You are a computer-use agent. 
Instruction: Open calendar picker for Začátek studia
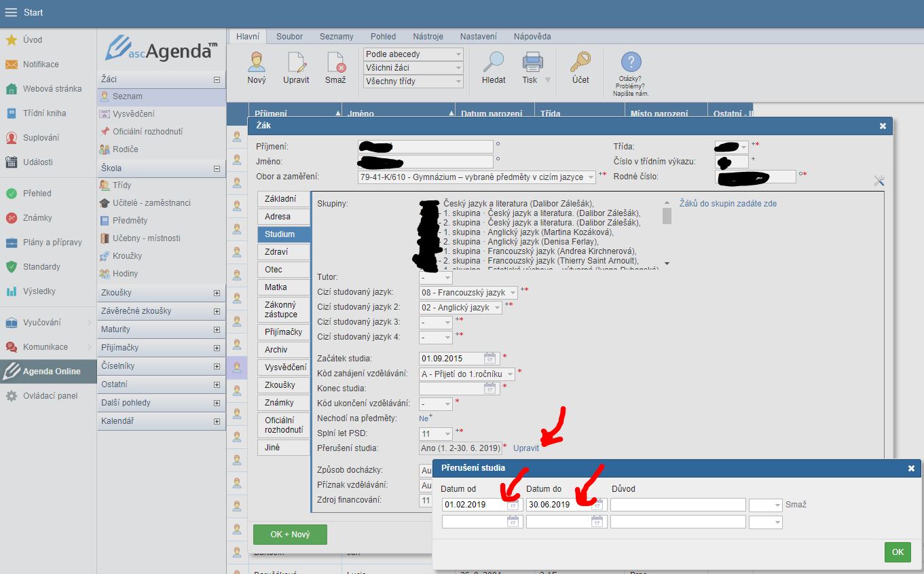489,359
